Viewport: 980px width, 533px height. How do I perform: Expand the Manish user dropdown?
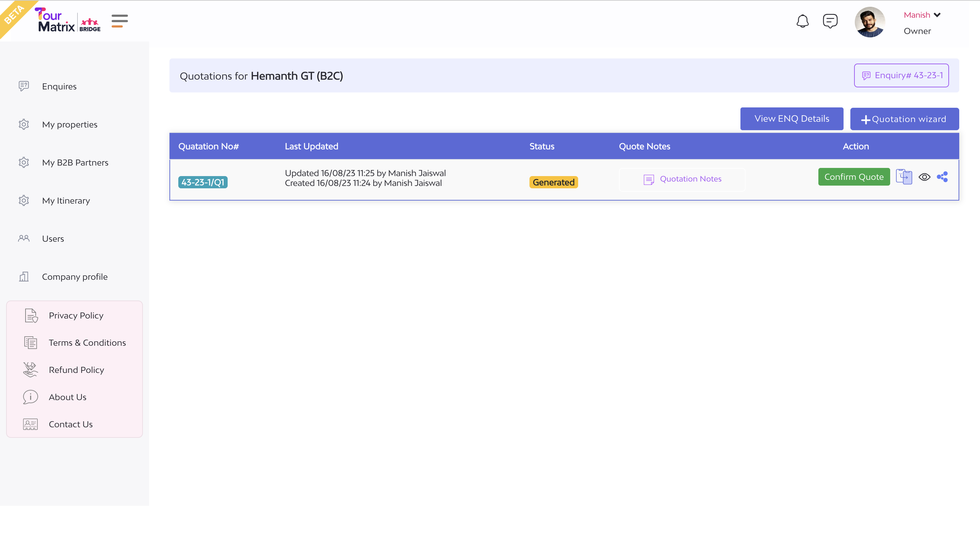[922, 15]
